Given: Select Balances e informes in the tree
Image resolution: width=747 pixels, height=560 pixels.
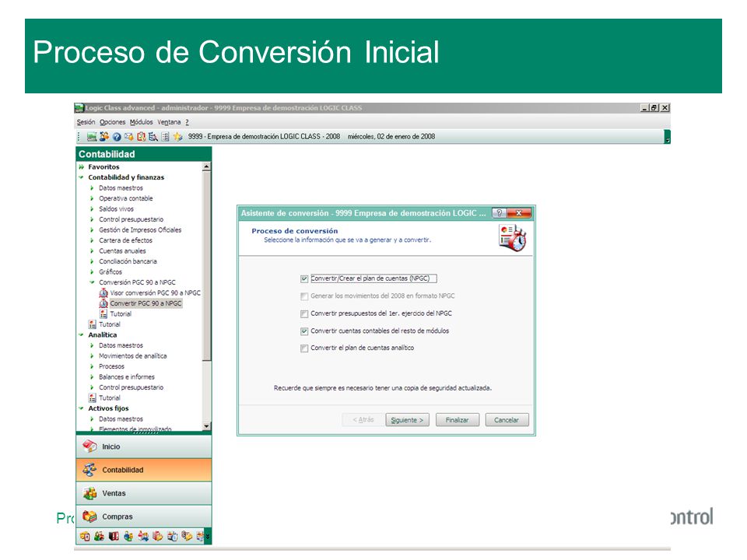Looking at the screenshot, I should [127, 376].
